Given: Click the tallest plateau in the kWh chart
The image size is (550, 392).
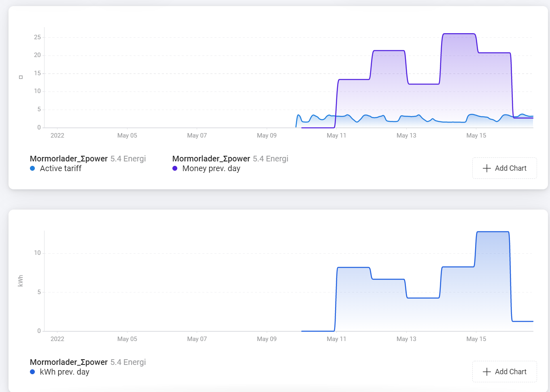Looking at the screenshot, I should click(493, 232).
